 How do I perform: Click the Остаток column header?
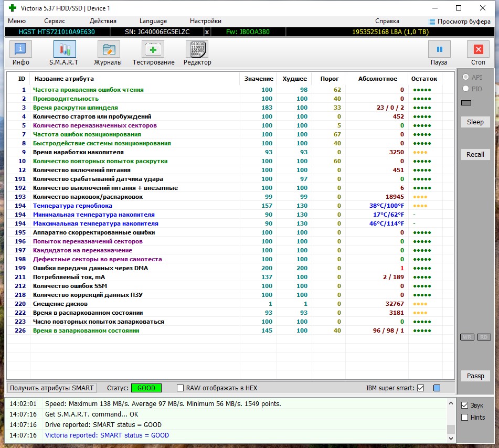[424, 79]
